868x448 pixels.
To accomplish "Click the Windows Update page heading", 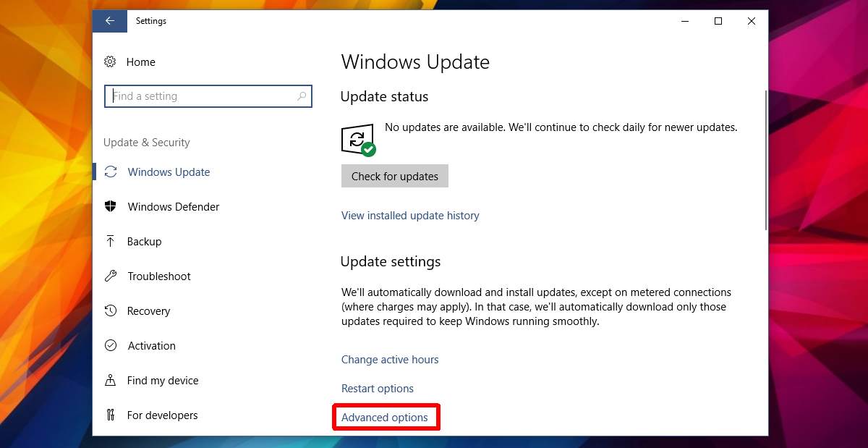I will (415, 62).
